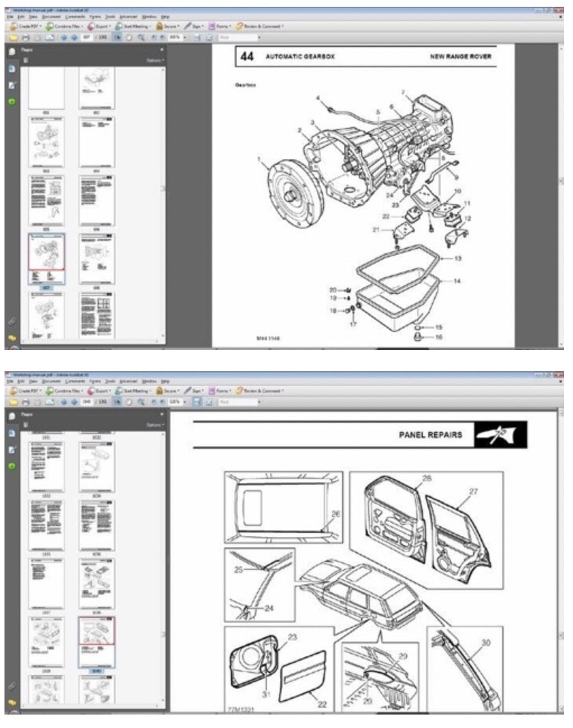Select the Hand tool in top window
573x728 pixels.
(x=130, y=38)
